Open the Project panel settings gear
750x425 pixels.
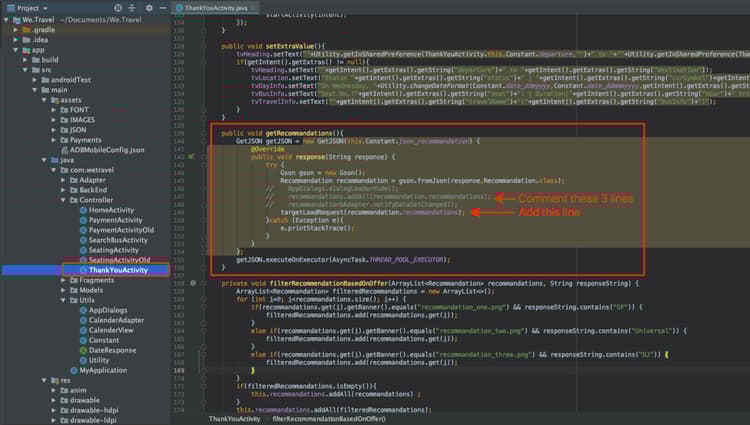click(x=148, y=6)
